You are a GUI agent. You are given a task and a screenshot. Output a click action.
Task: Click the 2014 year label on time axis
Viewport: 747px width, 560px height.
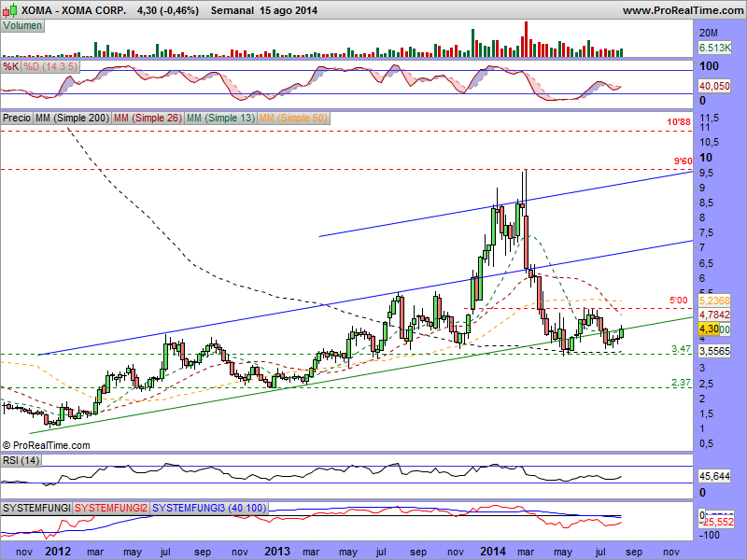493,552
